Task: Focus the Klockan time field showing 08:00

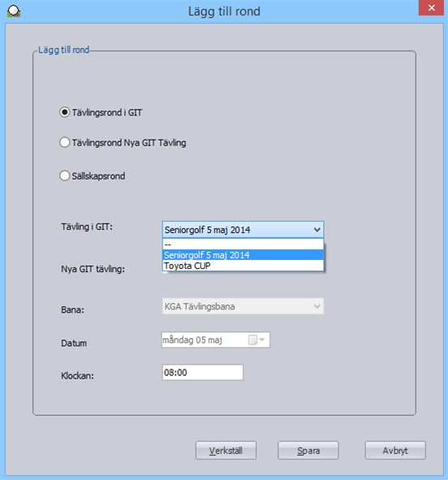Action: (x=203, y=373)
